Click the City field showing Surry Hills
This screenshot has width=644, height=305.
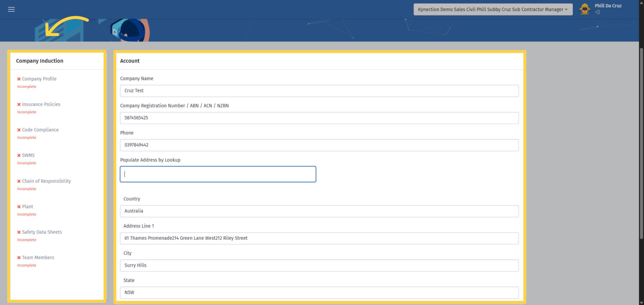pos(319,265)
